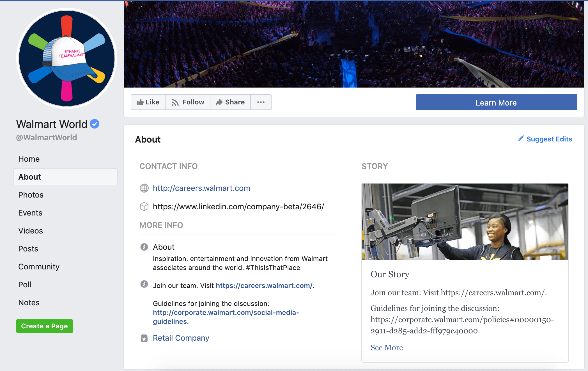Click the Learn More button

coord(496,102)
